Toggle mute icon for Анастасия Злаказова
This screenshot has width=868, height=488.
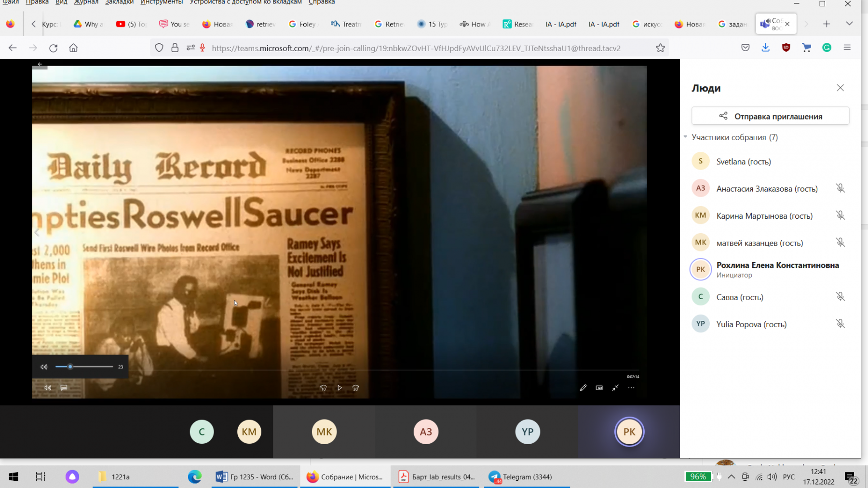coord(841,188)
